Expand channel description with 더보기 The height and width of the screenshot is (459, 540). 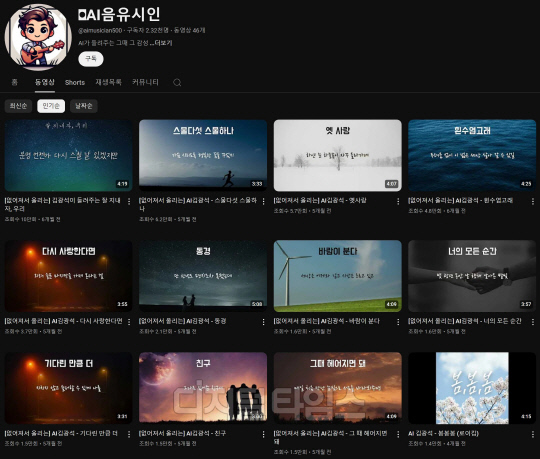coord(164,43)
